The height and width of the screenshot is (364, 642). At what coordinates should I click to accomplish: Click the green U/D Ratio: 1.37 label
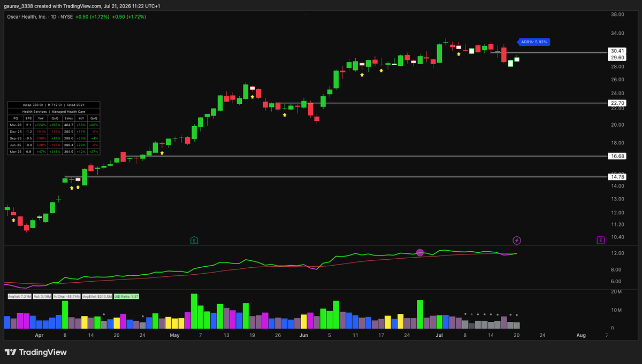point(126,297)
